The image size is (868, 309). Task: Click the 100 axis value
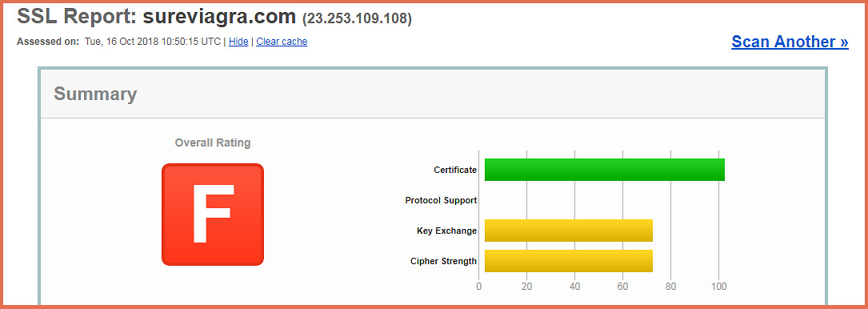click(x=718, y=287)
